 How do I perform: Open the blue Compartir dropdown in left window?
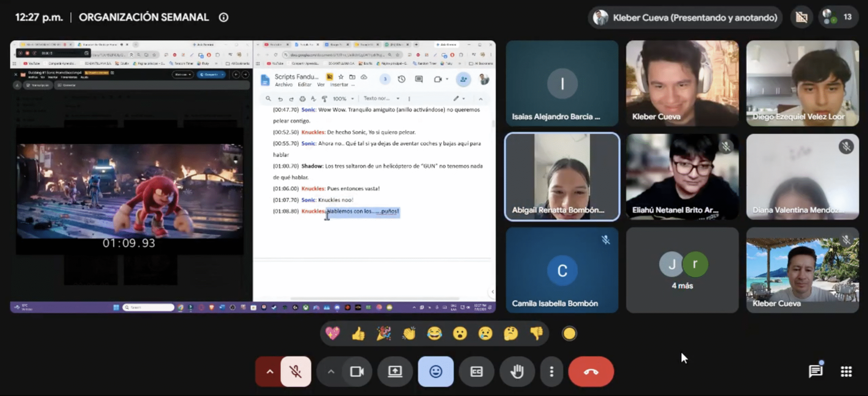(223, 75)
